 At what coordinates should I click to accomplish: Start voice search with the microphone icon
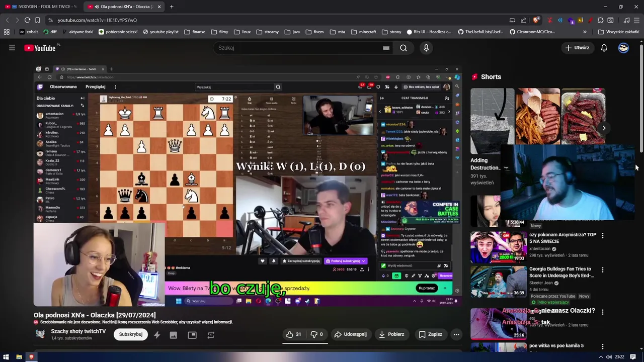click(x=426, y=48)
